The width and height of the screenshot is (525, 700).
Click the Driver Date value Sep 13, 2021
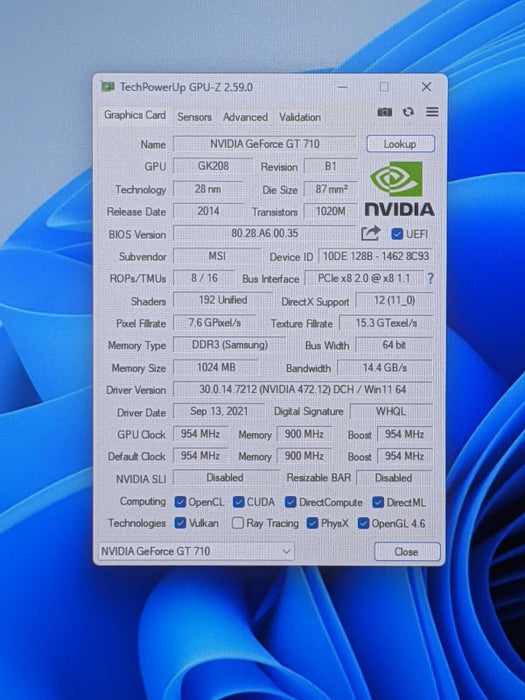tap(219, 411)
